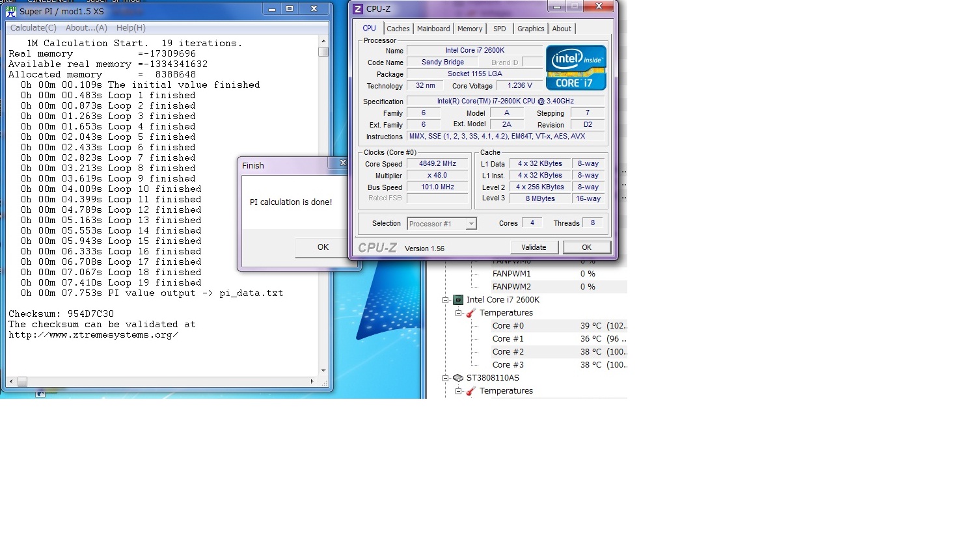Image resolution: width=980 pixels, height=551 pixels.
Task: Click thermometer icon under ST3808110AS
Action: click(471, 391)
